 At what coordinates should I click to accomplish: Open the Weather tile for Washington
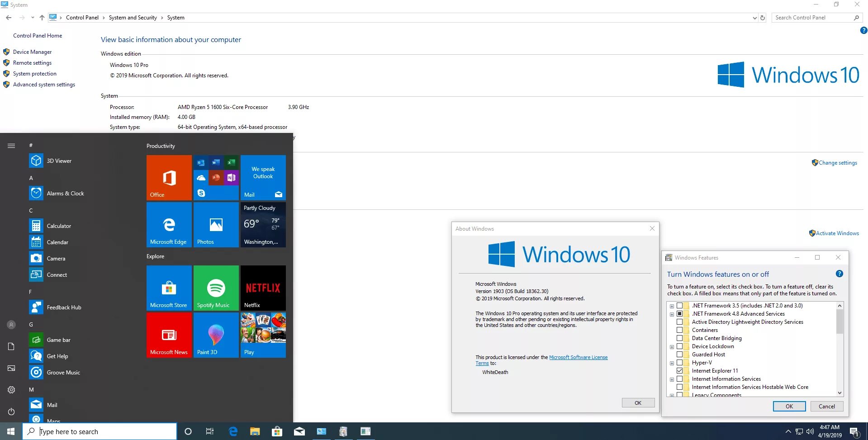click(x=263, y=225)
